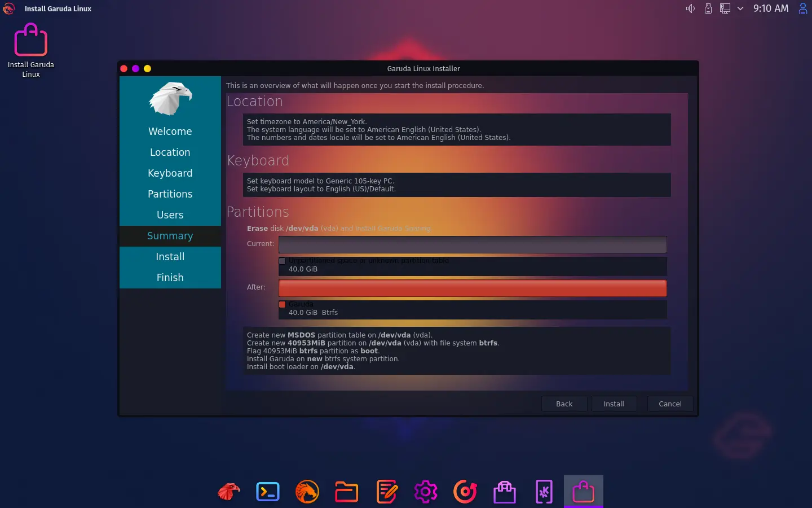The height and width of the screenshot is (508, 812).
Task: Open the removable USB device tray icon
Action: 708,8
